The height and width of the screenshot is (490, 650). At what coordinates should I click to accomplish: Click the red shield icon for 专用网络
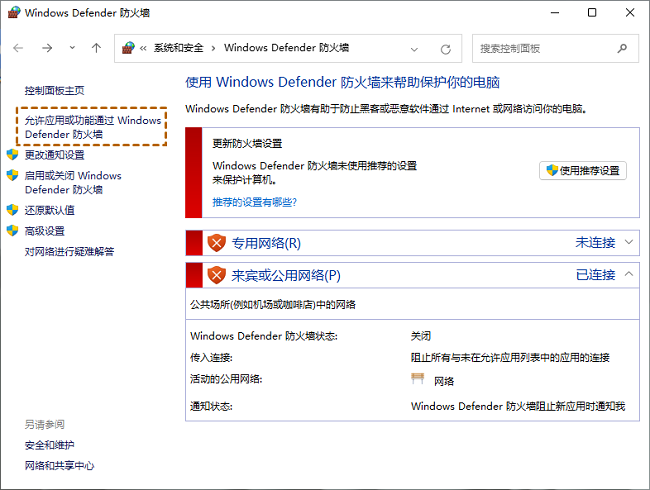tap(217, 243)
